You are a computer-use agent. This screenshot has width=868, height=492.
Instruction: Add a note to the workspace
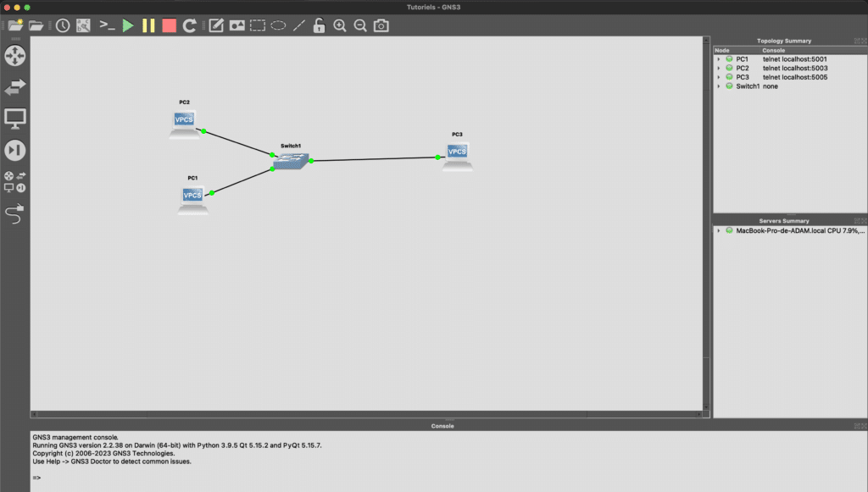216,25
